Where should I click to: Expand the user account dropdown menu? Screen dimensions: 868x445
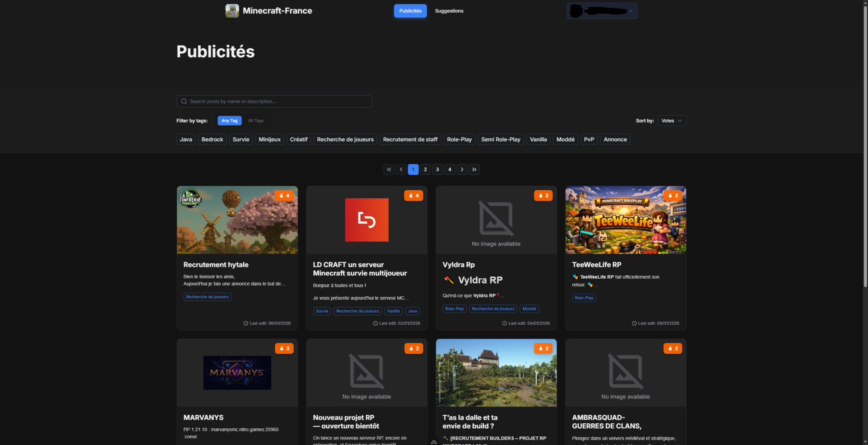pos(602,11)
